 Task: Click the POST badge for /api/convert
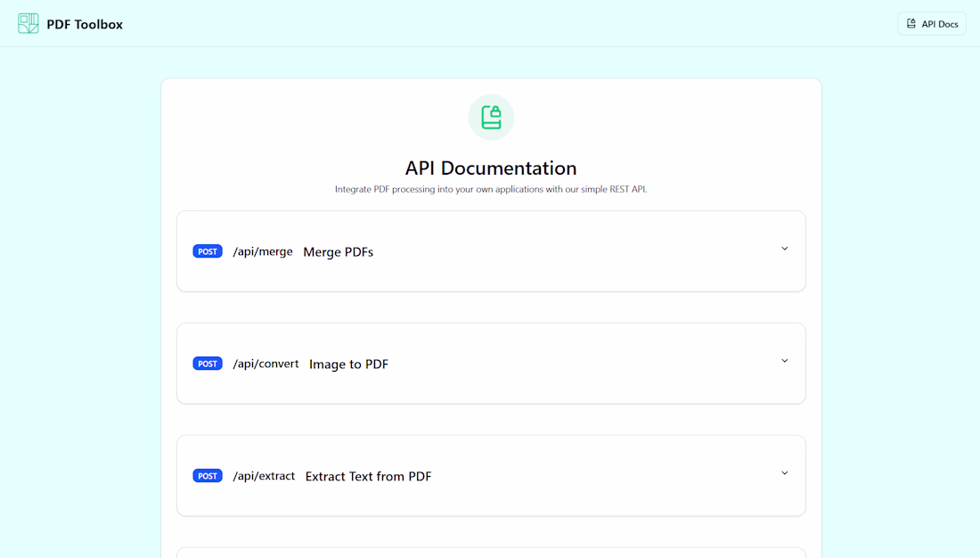(x=208, y=364)
